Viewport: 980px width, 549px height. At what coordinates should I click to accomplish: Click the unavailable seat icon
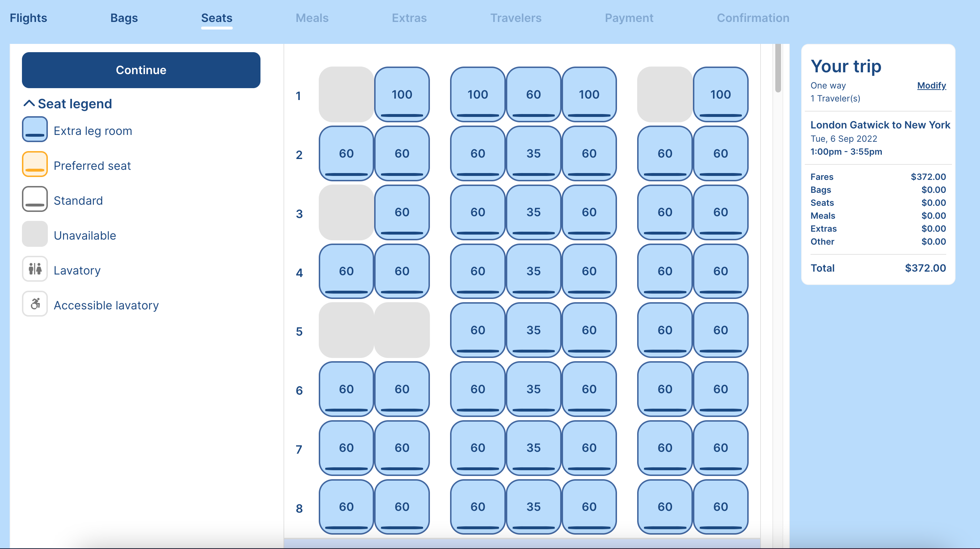pyautogui.click(x=35, y=235)
